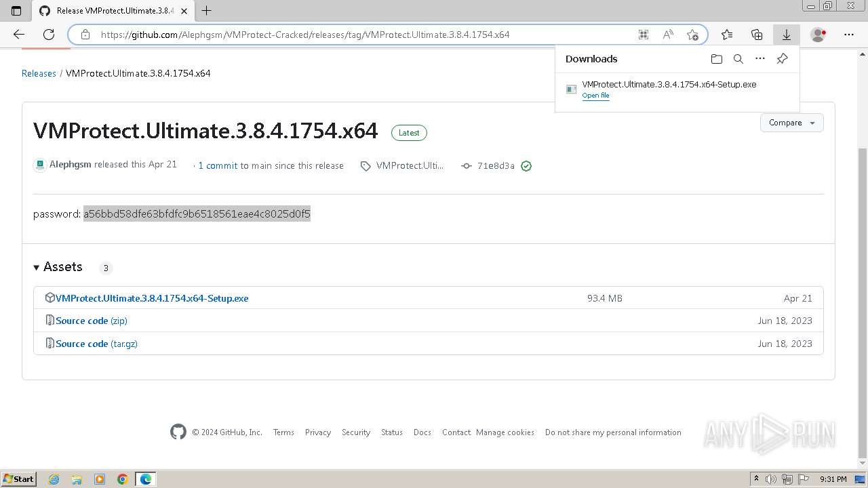Open the Alephgsm author link
The width and height of the screenshot is (868, 488).
coord(71,164)
